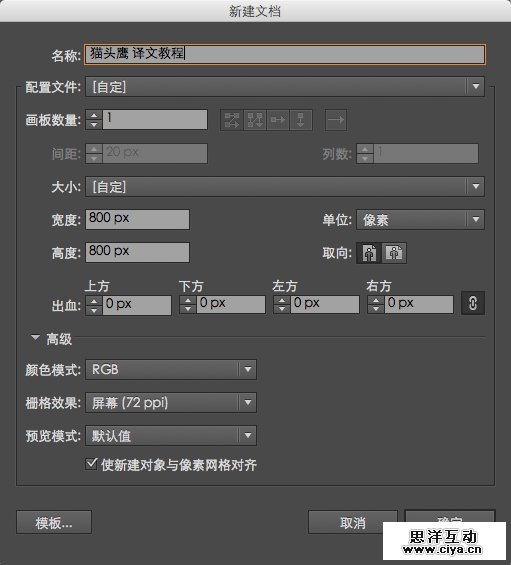Increase the 画板数量 artboard count stepper
511x565 pixels.
(x=94, y=115)
